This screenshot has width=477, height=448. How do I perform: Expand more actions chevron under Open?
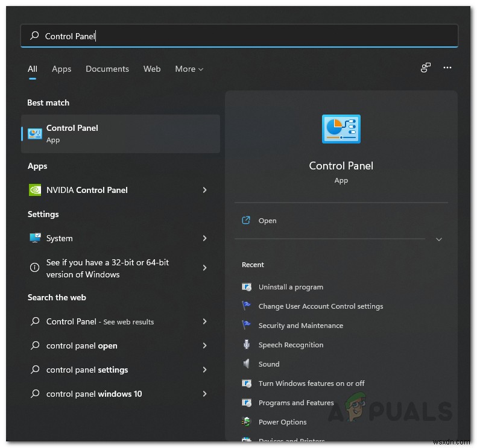pos(438,239)
